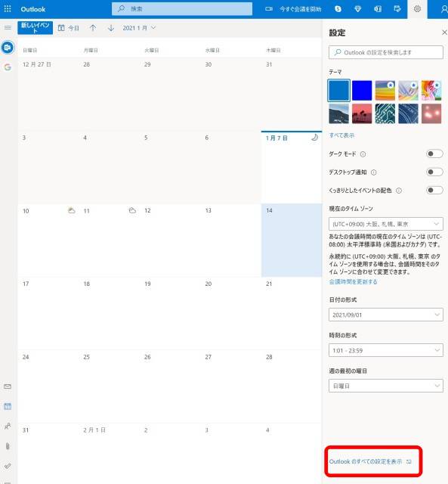This screenshot has width=448, height=484.
Task: Open Skype icon in top bar
Action: [338, 9]
